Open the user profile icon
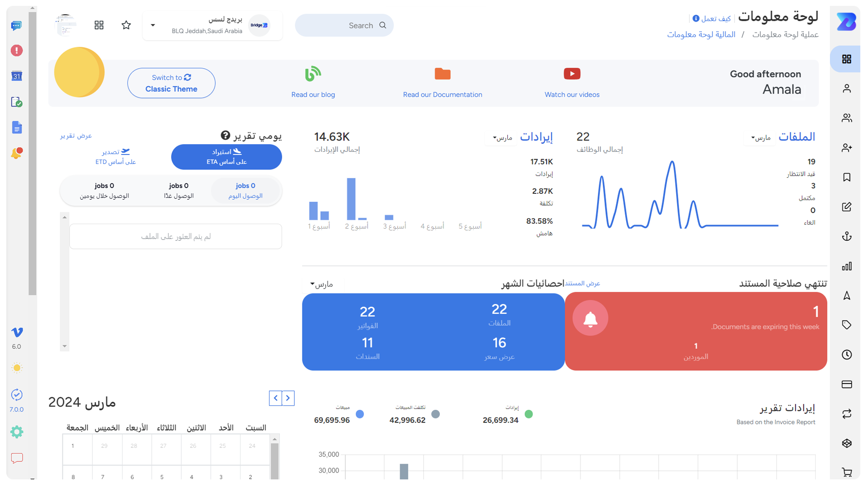868x488 pixels. click(847, 88)
